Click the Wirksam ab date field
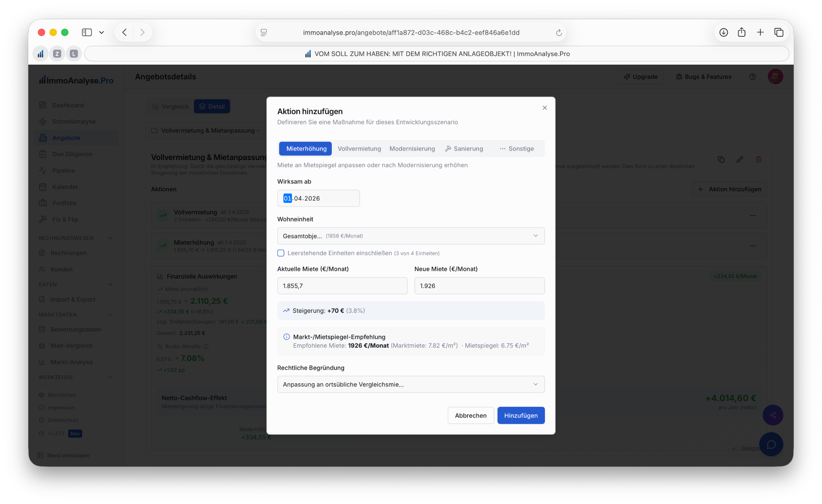Screen dimensions: 822x504 (319, 199)
